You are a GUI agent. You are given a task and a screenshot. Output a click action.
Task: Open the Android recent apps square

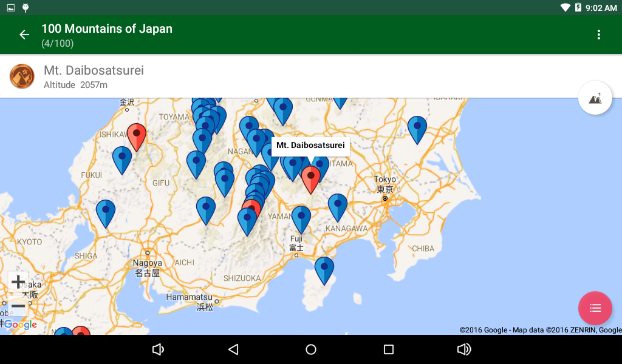click(388, 349)
